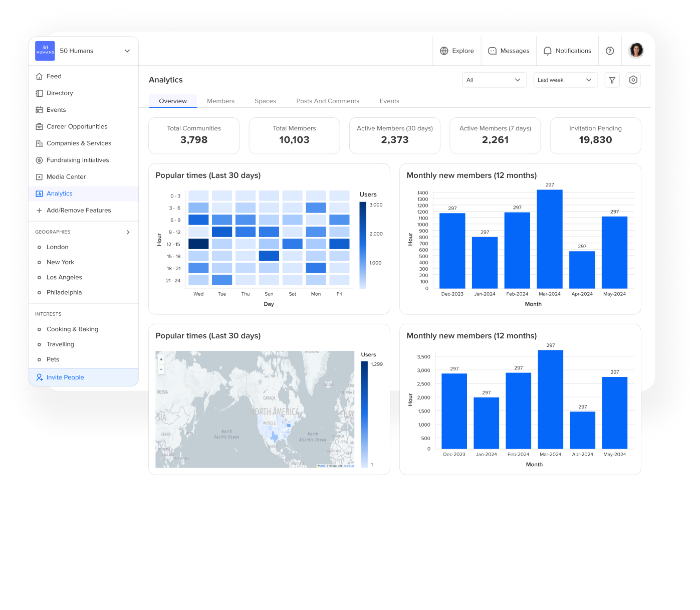This screenshot has width=700, height=610.
Task: Click the 'Analytics' page heading text
Action: click(x=166, y=80)
